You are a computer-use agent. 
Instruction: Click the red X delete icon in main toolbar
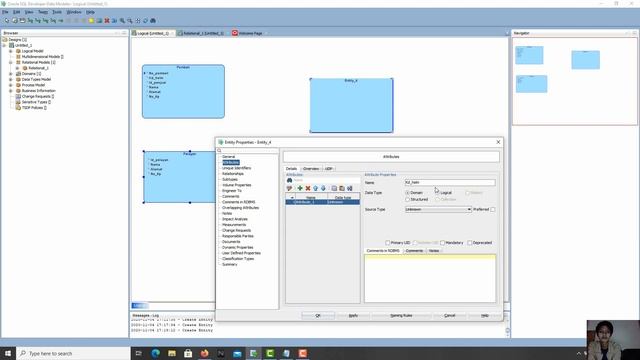tap(107, 20)
